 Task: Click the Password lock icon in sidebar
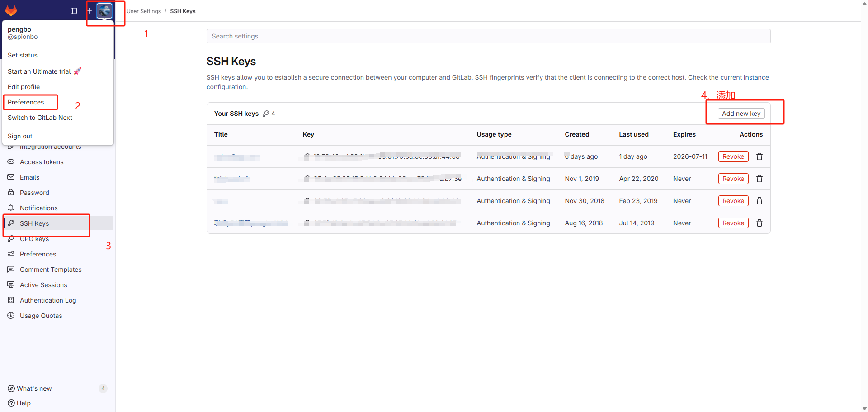click(11, 192)
